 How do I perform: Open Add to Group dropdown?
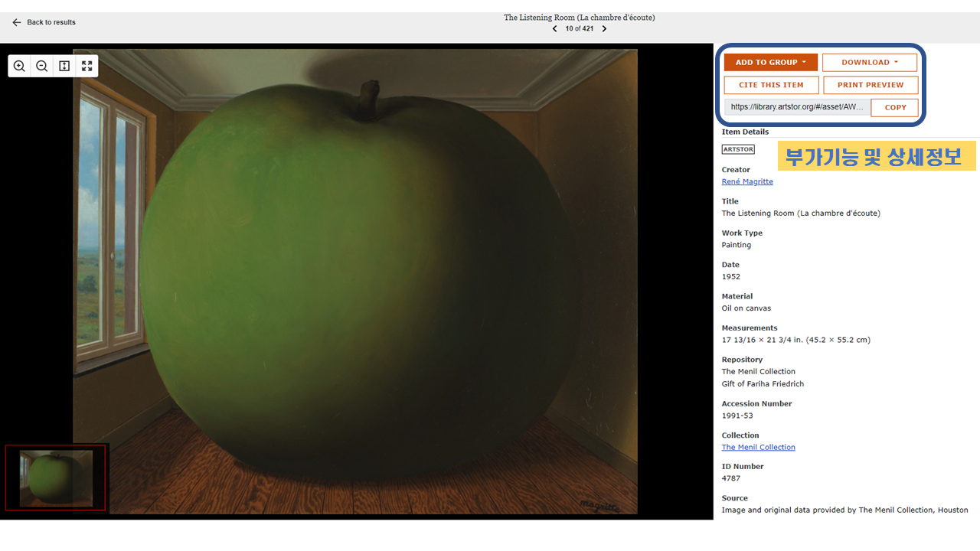pyautogui.click(x=771, y=63)
